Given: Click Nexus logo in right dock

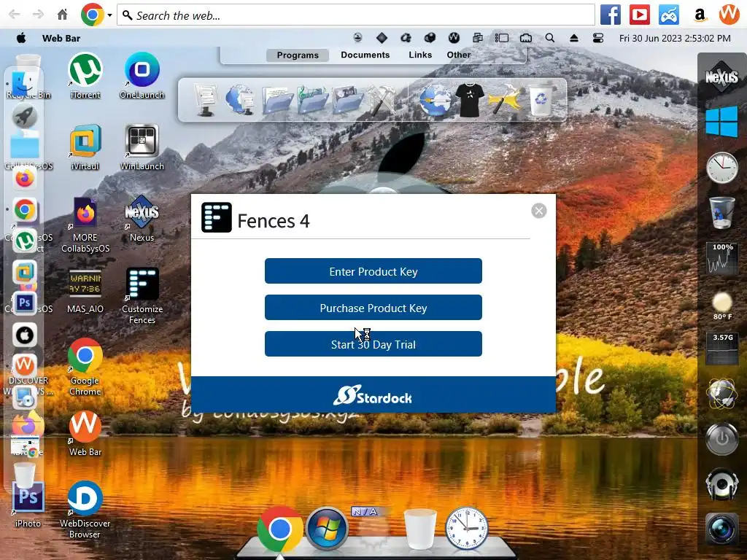Looking at the screenshot, I should (x=721, y=76).
